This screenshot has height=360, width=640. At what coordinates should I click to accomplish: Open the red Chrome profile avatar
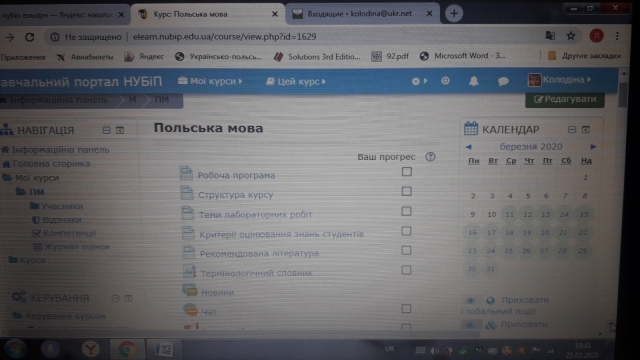(596, 36)
